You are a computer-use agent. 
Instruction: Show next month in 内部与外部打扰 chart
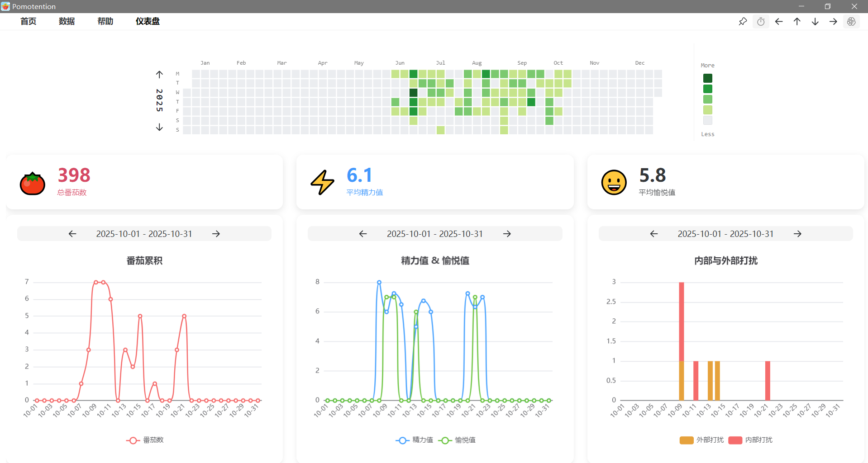pos(797,234)
